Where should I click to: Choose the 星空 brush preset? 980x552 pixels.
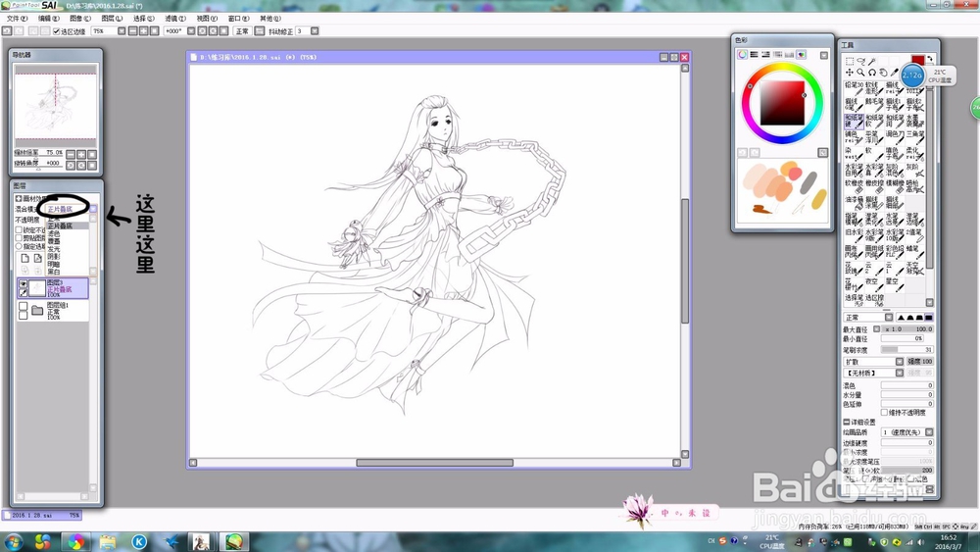[x=895, y=283]
